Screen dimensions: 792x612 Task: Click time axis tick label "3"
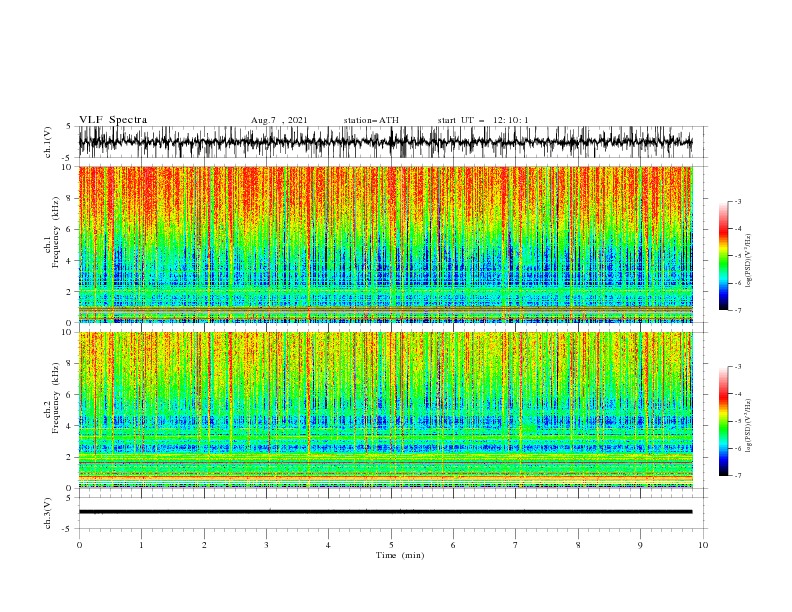coord(266,545)
